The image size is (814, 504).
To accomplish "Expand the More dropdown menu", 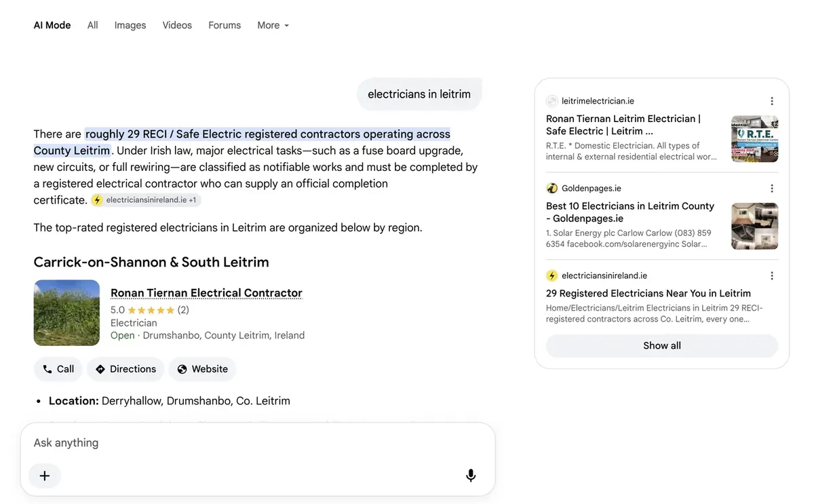I will 273,25.
